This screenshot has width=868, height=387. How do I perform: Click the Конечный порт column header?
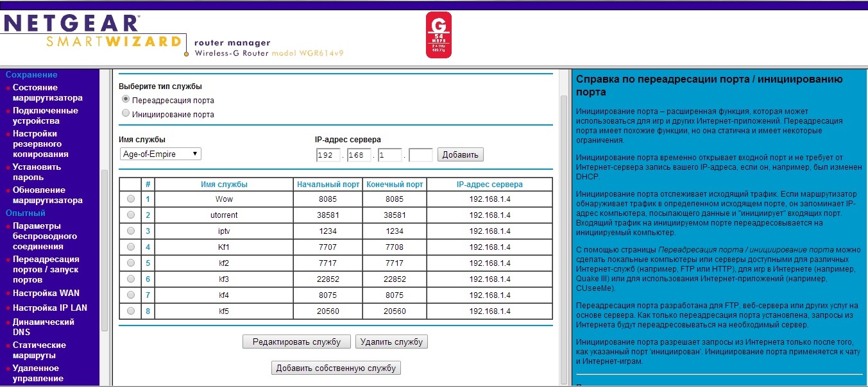(395, 185)
